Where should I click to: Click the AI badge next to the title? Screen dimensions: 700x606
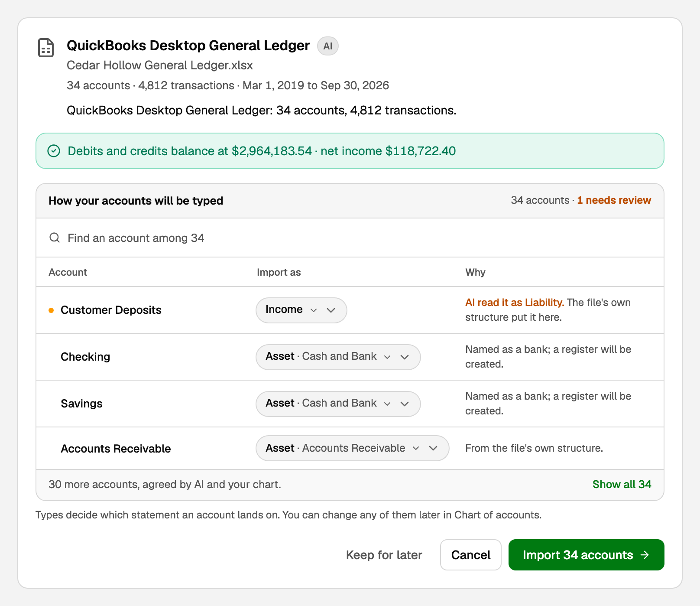[x=328, y=46]
